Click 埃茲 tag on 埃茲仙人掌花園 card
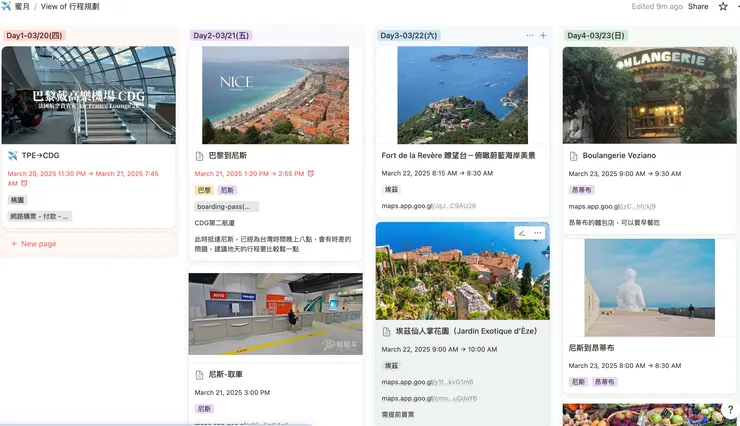The image size is (740, 426). [x=391, y=366]
